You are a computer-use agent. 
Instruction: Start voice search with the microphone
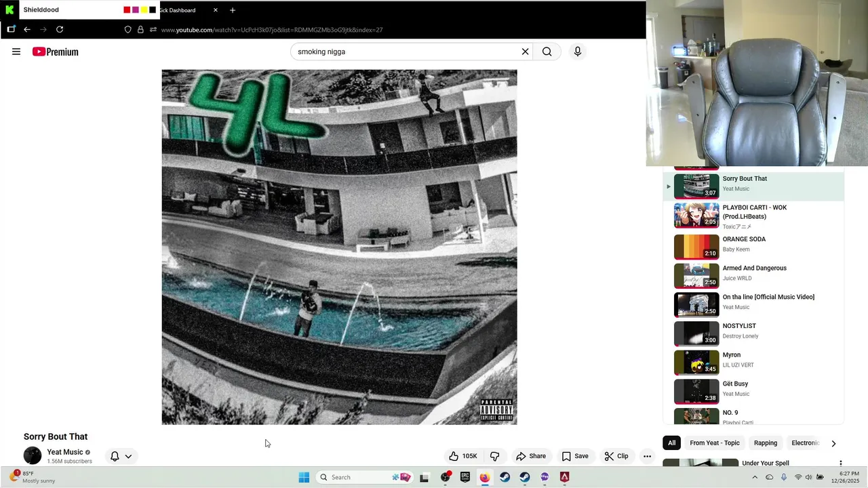point(578,52)
